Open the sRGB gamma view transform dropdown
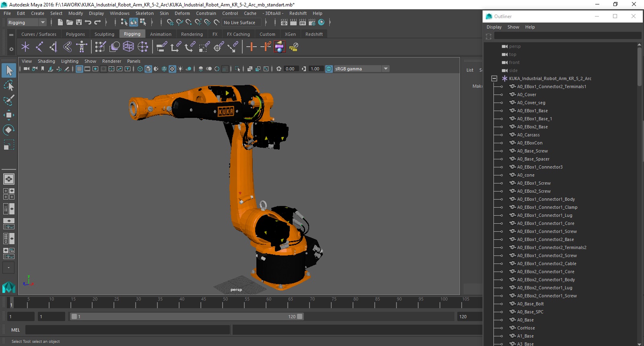Image resolution: width=644 pixels, height=346 pixels. click(362, 69)
